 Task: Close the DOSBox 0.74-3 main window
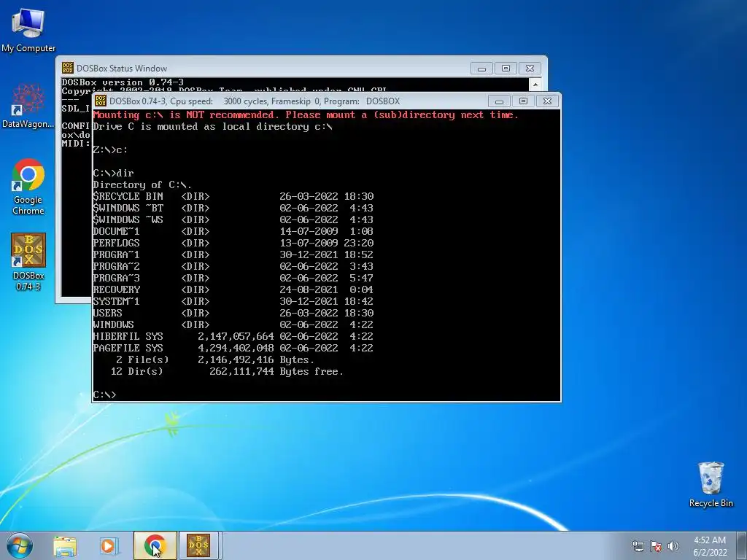547,101
